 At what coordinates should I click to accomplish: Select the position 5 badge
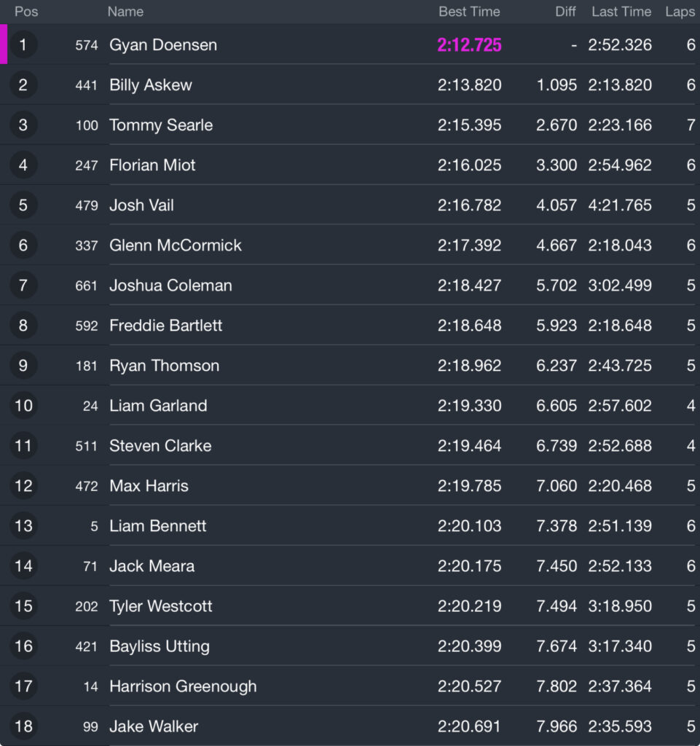[x=23, y=205]
